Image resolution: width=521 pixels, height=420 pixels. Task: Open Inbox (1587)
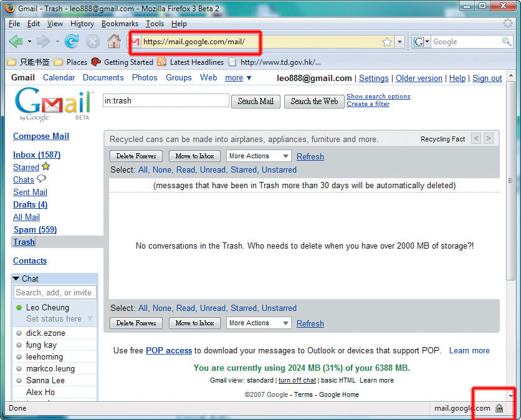pos(37,155)
